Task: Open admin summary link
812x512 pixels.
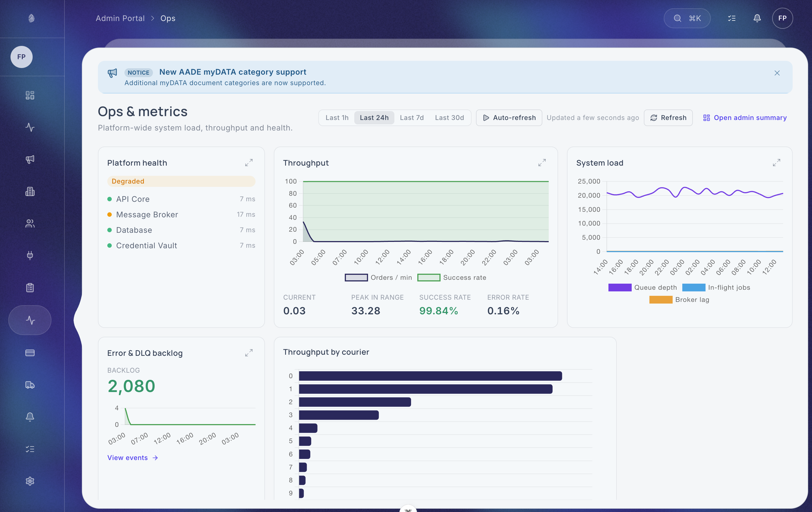Action: 745,118
